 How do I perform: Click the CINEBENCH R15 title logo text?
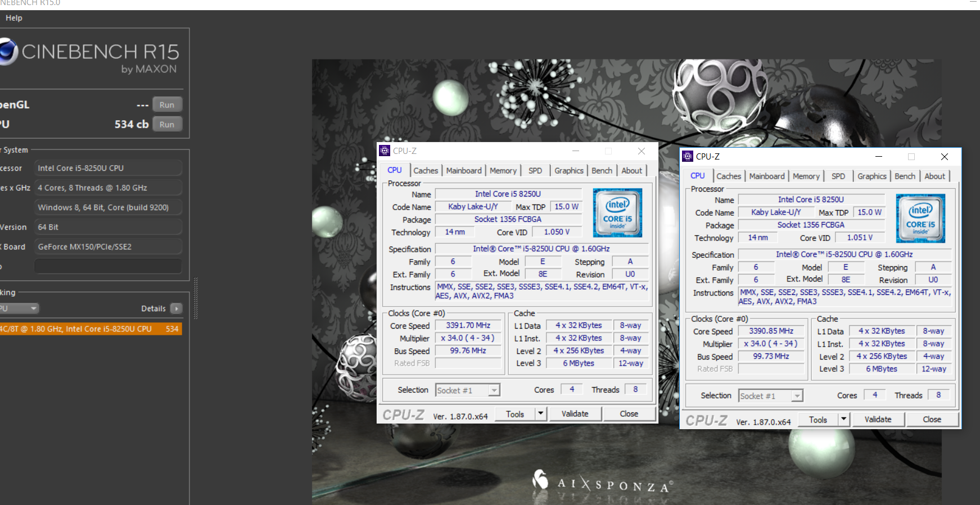pyautogui.click(x=100, y=52)
